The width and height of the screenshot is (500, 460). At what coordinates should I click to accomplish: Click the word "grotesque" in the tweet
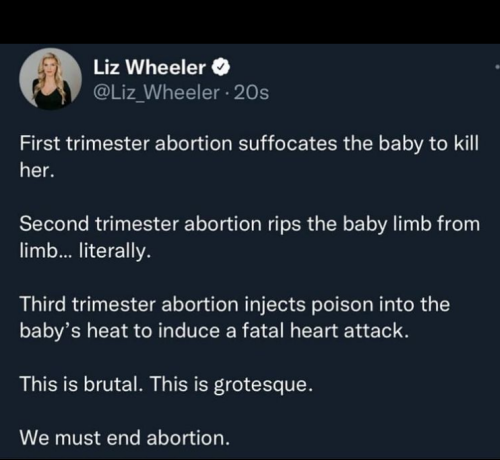(261, 385)
